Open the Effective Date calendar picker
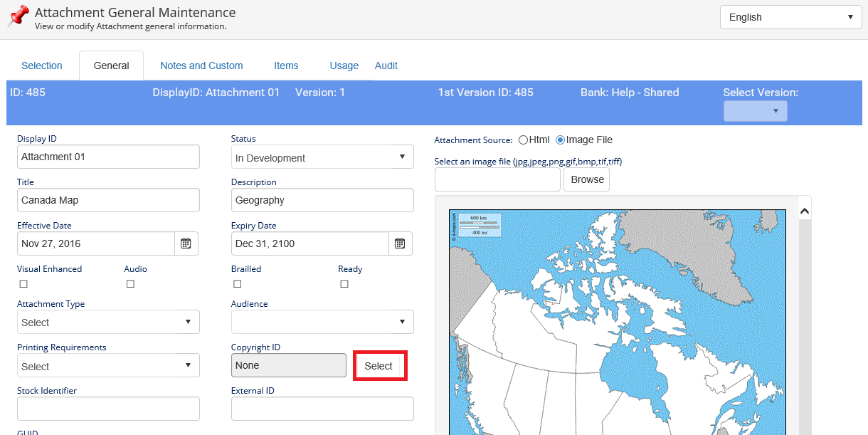The image size is (868, 435). [x=186, y=243]
